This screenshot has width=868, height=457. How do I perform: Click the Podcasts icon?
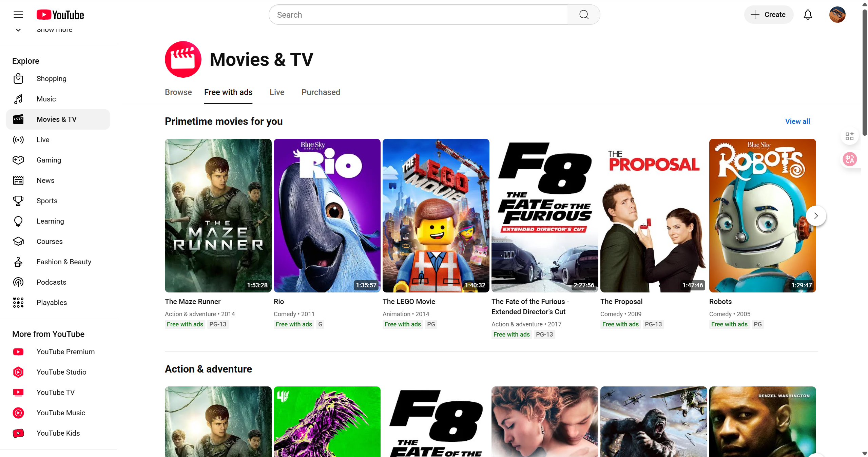click(18, 282)
